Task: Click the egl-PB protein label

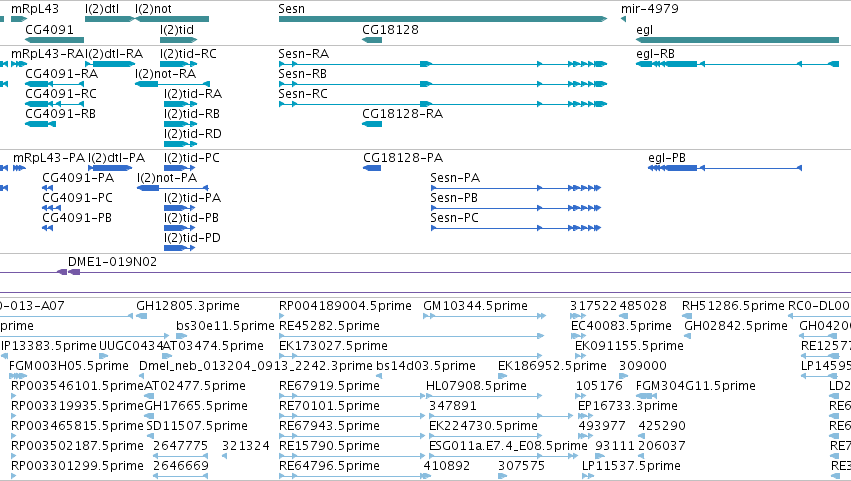Action: 667,158
